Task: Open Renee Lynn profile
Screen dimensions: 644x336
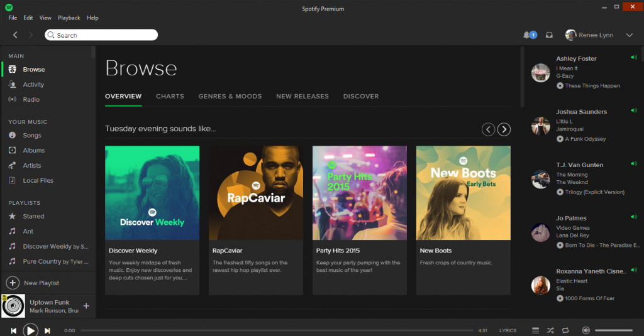Action: (589, 35)
